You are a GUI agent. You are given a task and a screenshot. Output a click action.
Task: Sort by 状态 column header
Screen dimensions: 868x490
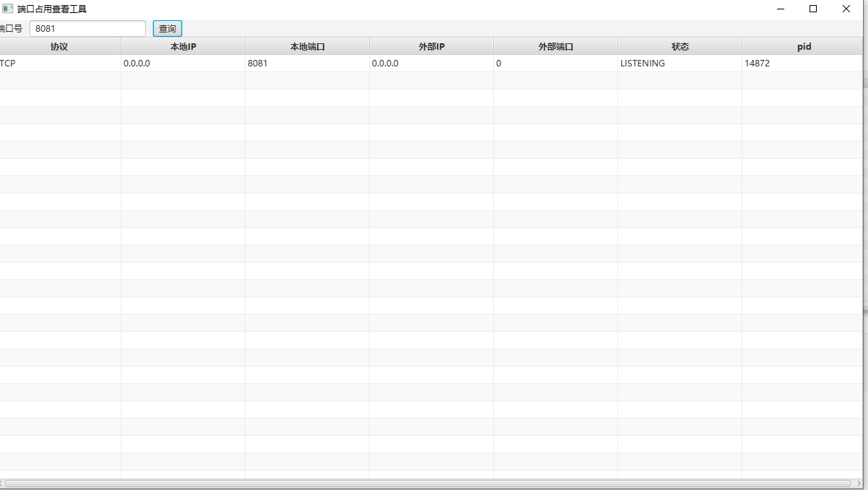[680, 46]
